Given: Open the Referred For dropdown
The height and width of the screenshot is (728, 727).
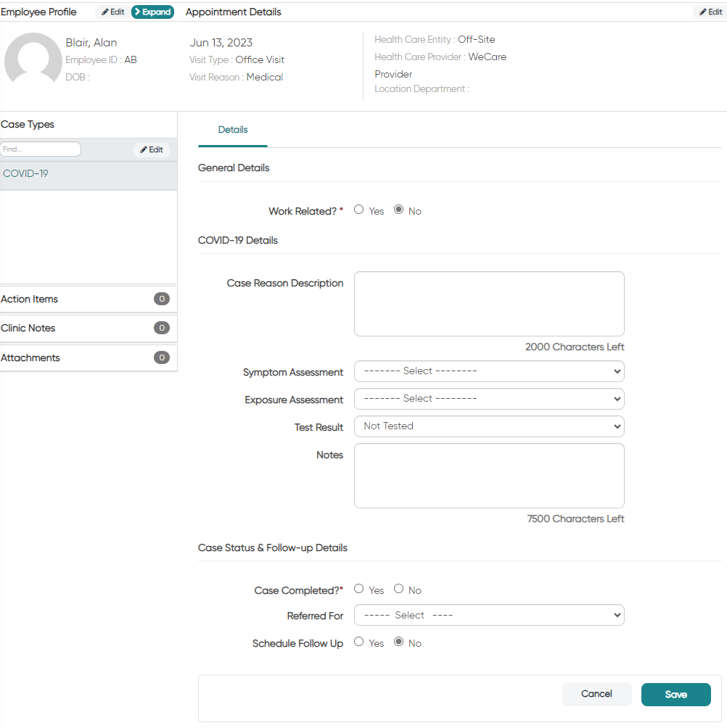Looking at the screenshot, I should click(x=489, y=615).
